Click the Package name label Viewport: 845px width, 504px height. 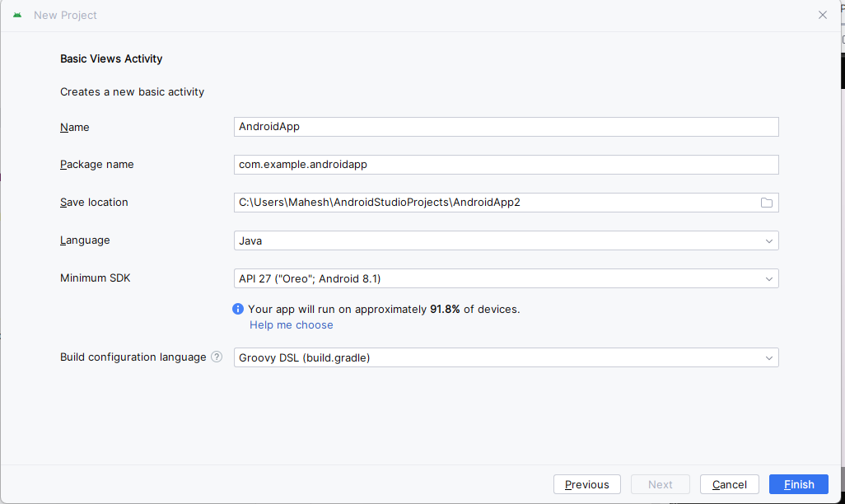(97, 165)
